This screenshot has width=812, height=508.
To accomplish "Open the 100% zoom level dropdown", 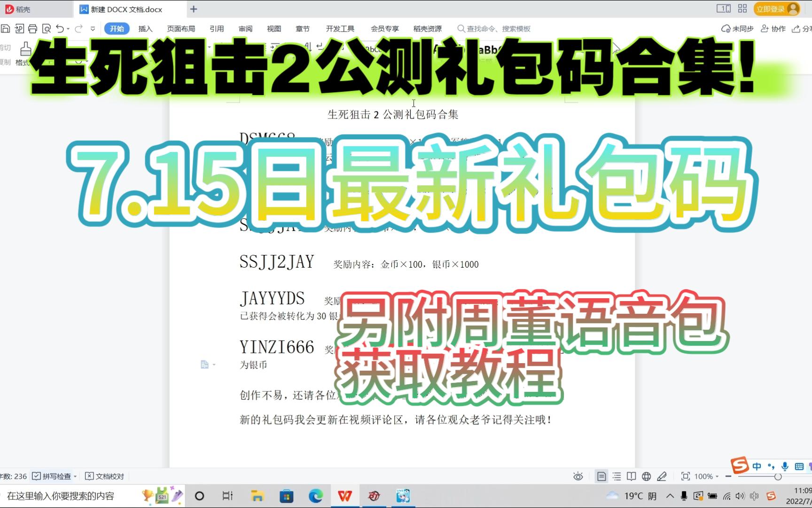I will [x=706, y=476].
